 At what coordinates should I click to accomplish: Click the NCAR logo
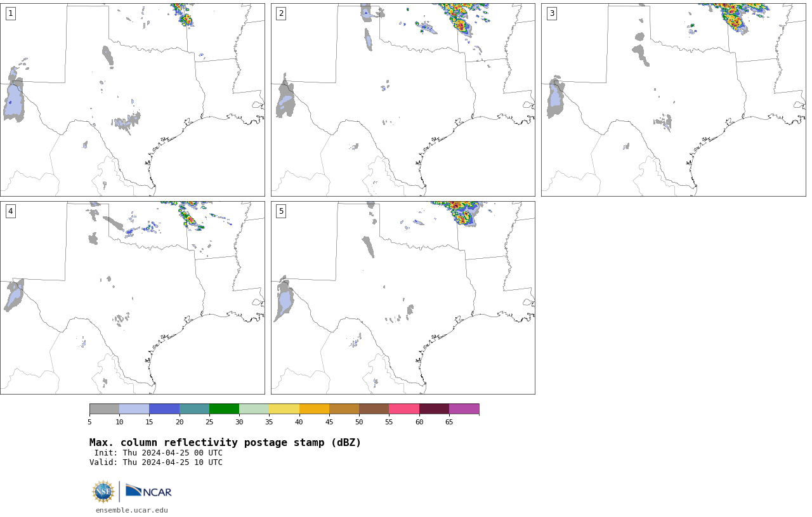[x=148, y=491]
